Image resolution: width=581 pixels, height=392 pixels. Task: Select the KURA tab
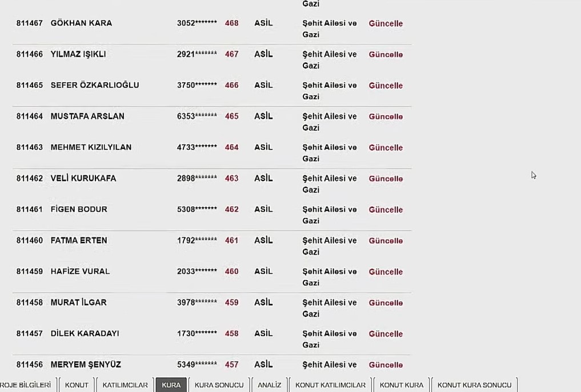coord(171,385)
